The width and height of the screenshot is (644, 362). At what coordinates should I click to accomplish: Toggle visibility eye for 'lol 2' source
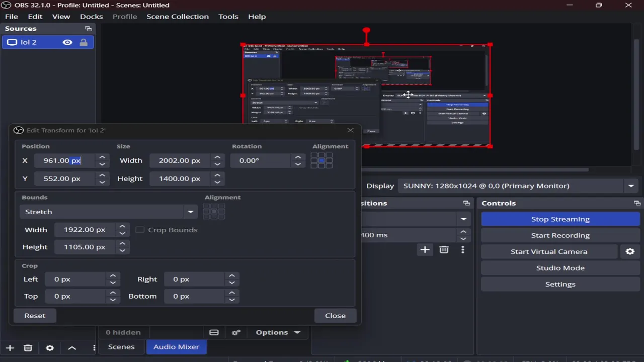67,42
